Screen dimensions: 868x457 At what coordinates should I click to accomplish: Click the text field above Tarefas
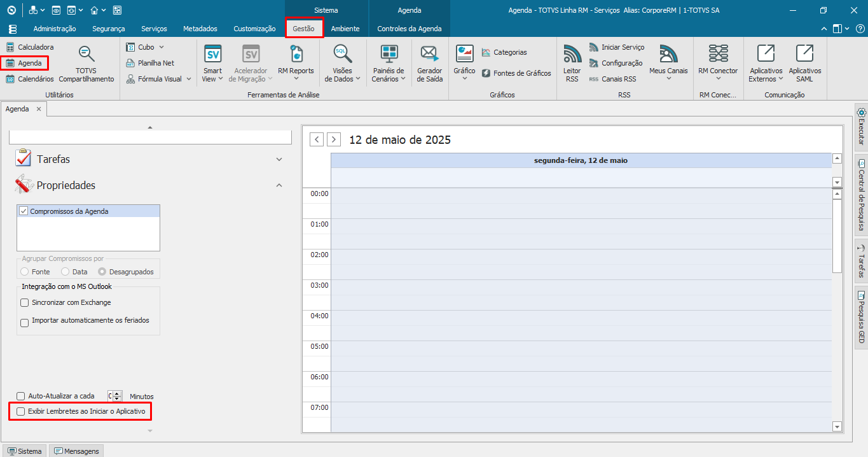[150, 137]
